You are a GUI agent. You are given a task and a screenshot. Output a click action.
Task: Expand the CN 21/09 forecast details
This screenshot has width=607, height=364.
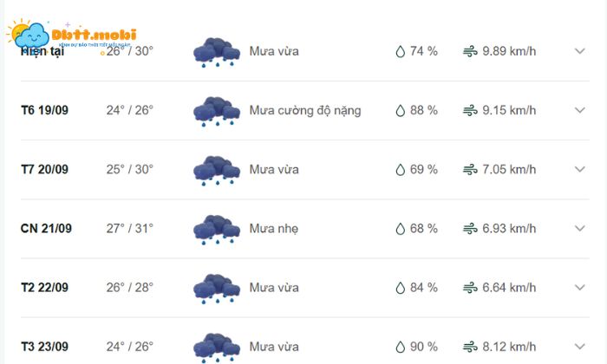(580, 229)
